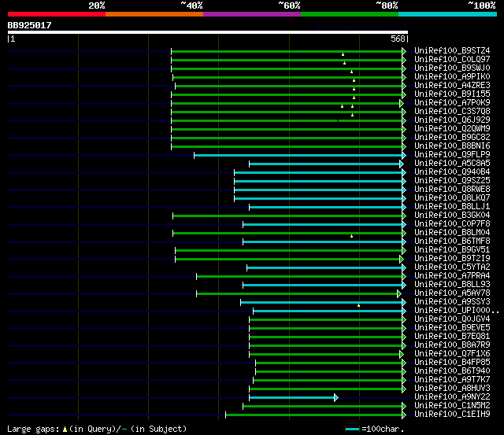Image resolution: width=504 pixels, height=435 pixels.
Task: Click the arrowhead ending the A9NY22 alignment bar
Action: (x=336, y=398)
